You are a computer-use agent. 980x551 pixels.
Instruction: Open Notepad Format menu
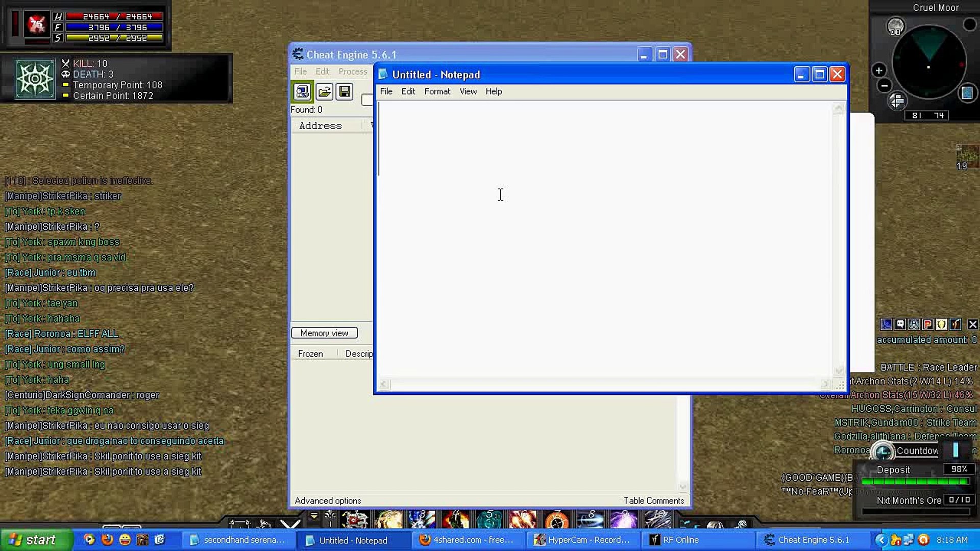click(x=437, y=91)
